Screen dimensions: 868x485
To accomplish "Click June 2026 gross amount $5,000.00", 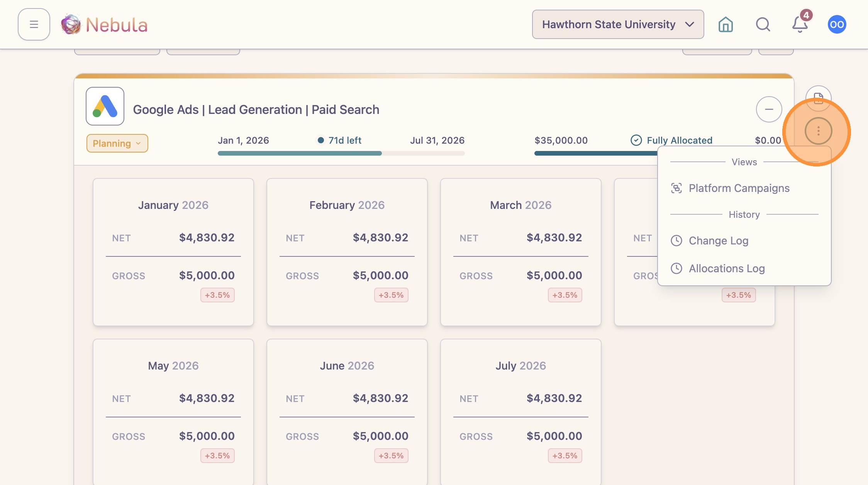I will (381, 436).
